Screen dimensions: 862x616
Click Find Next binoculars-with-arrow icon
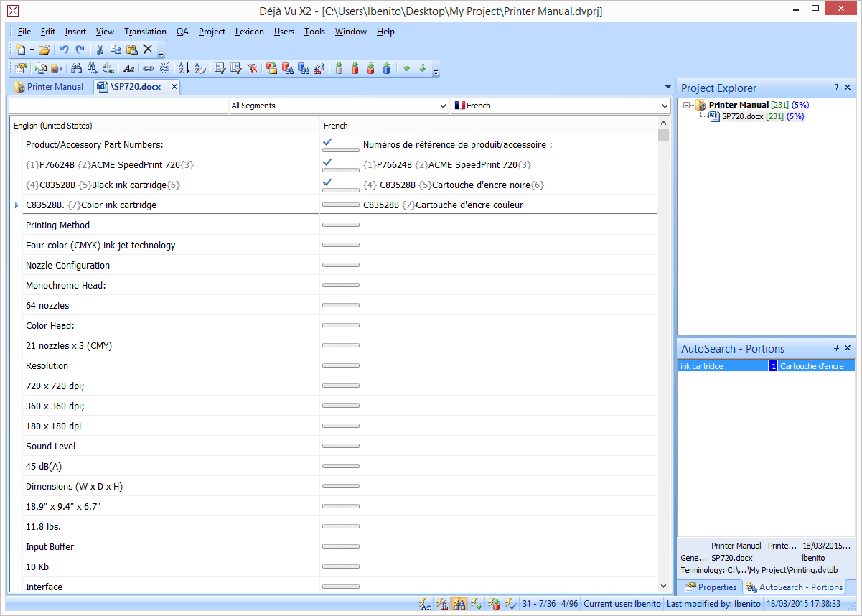[x=92, y=68]
